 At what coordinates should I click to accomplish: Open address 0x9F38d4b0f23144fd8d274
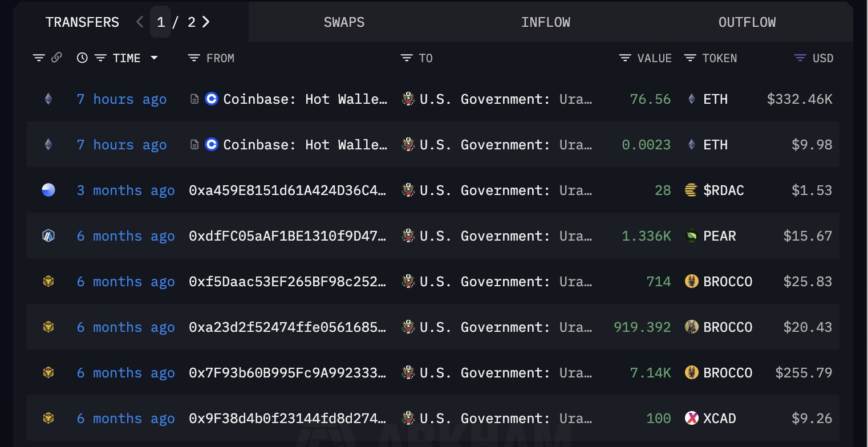287,418
